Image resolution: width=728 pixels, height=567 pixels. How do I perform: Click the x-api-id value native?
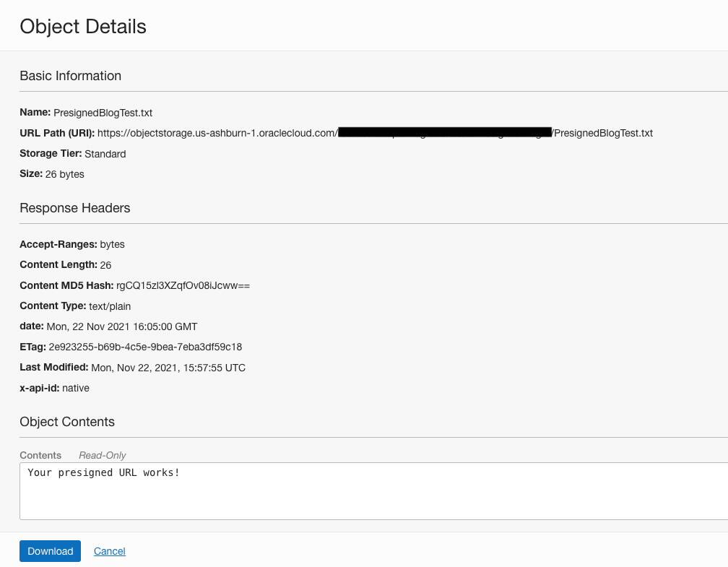click(76, 388)
